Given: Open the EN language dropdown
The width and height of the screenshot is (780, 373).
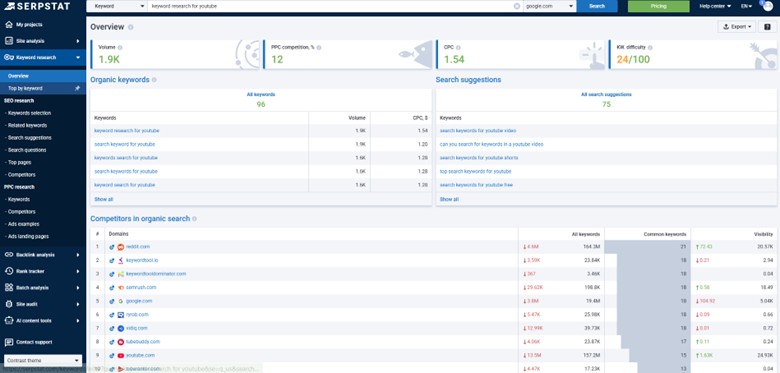Looking at the screenshot, I should click(x=746, y=6).
